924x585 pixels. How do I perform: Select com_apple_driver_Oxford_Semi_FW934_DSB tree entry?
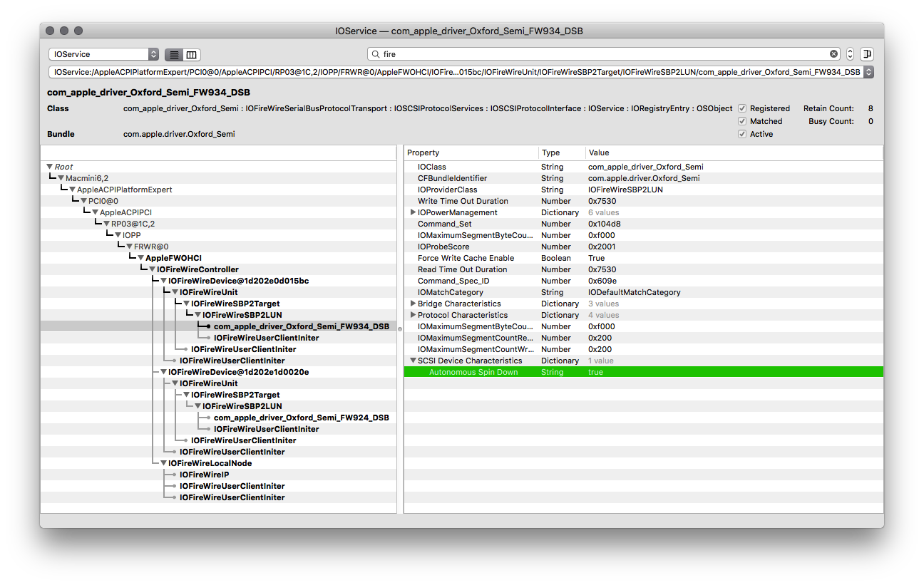[301, 326]
